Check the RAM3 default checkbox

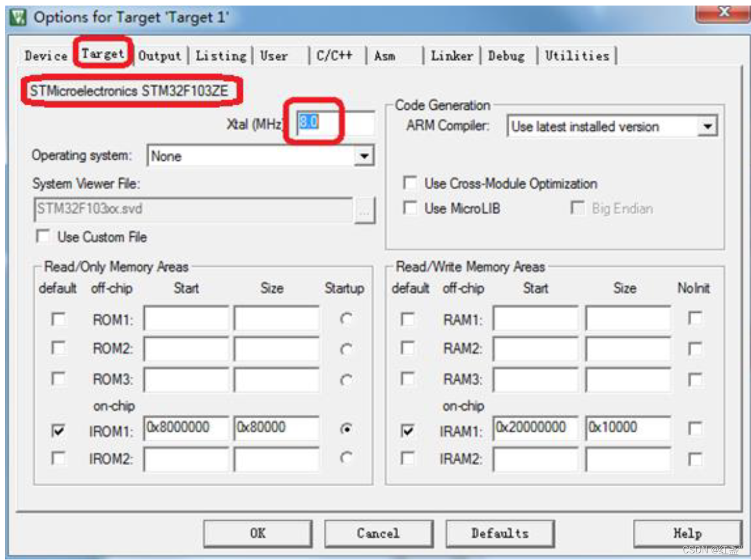click(x=408, y=378)
